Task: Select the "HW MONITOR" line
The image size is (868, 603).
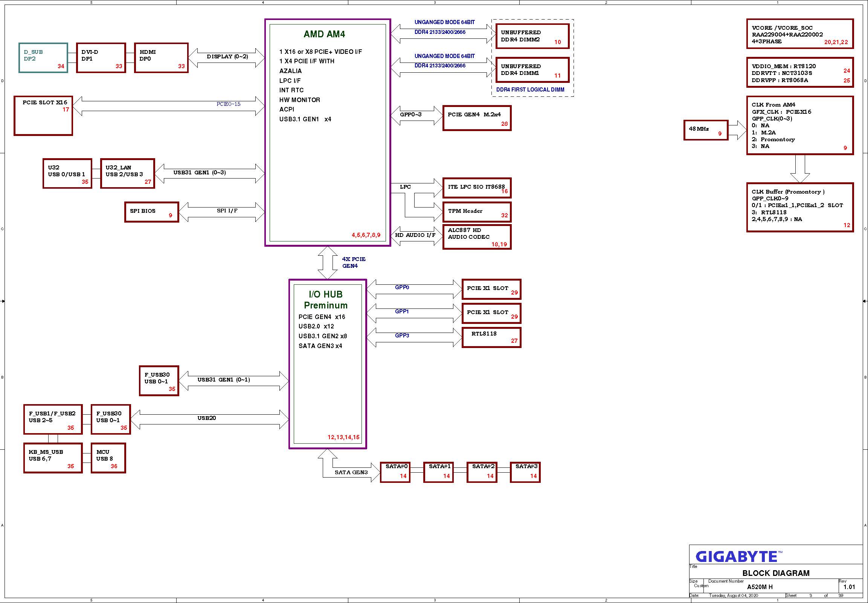Action: 299,100
